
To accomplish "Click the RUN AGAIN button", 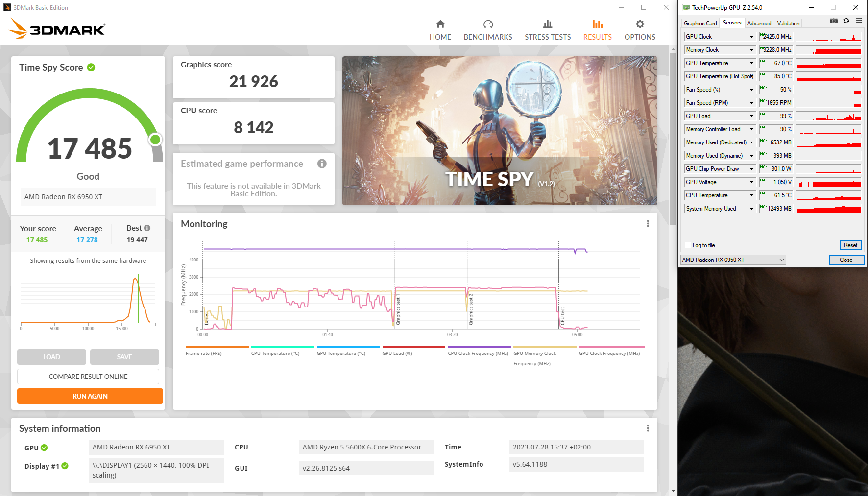I will point(90,396).
